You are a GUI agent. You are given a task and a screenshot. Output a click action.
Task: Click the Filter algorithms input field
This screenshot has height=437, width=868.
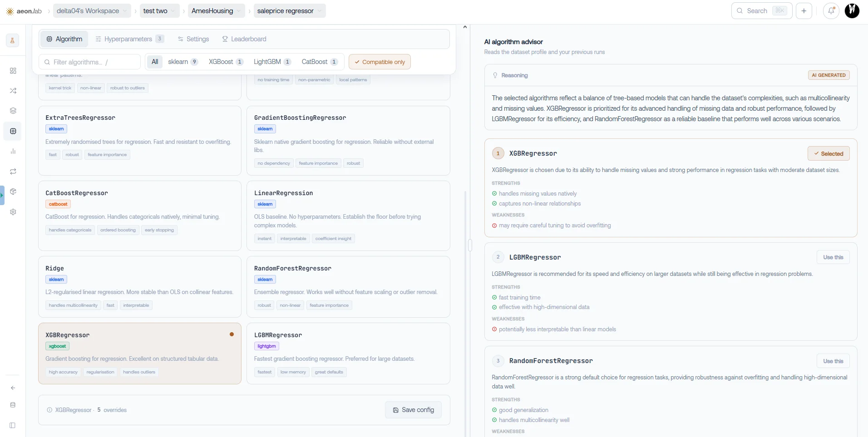pos(90,62)
